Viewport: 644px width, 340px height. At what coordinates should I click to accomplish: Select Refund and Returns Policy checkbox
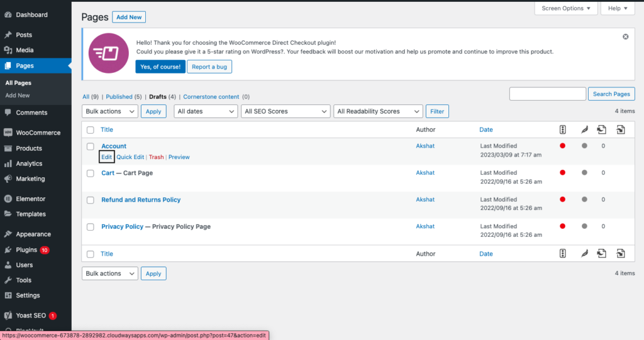(91, 200)
